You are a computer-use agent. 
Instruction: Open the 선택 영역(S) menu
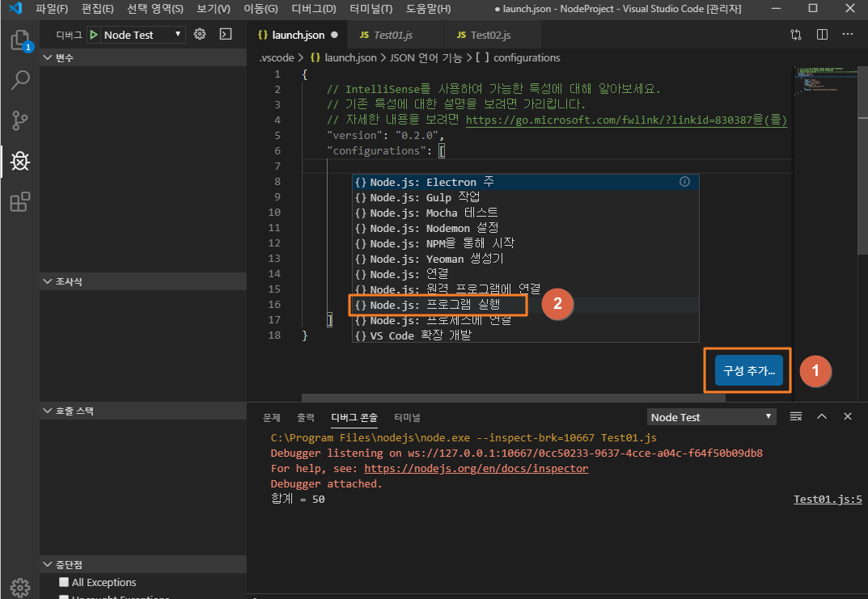coord(155,9)
